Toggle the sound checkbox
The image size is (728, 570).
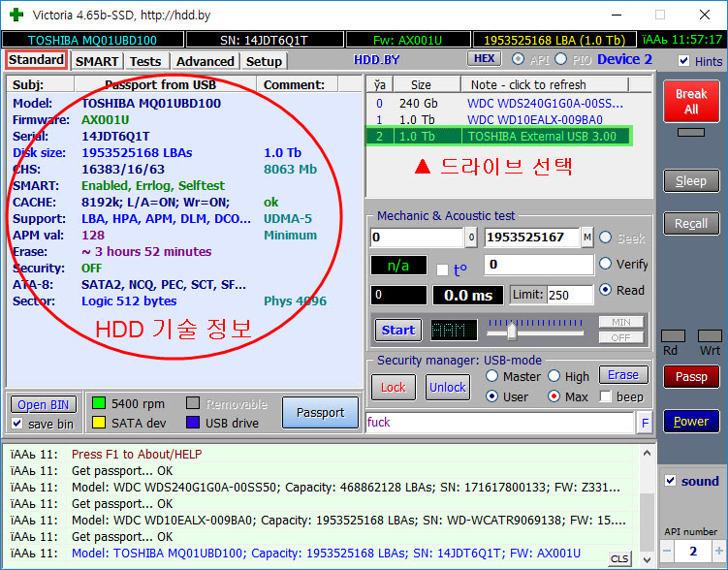click(671, 481)
